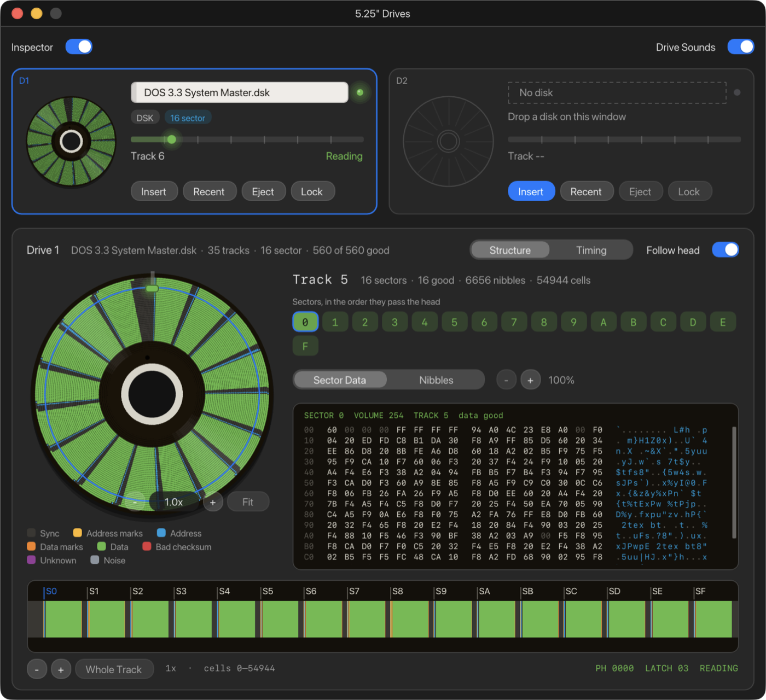Switch to the Timing view
This screenshot has width=766, height=700.
coord(591,250)
